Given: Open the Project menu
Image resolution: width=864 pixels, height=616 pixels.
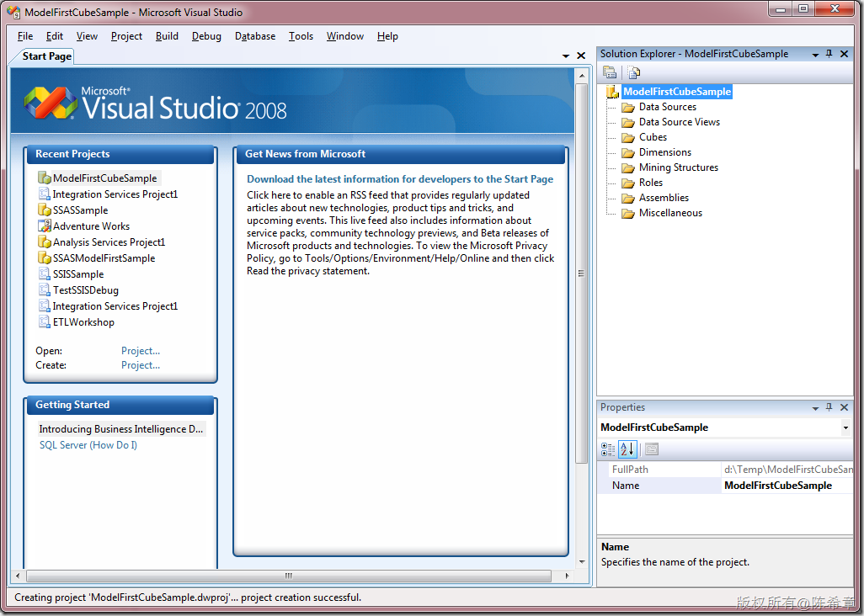Looking at the screenshot, I should click(126, 36).
